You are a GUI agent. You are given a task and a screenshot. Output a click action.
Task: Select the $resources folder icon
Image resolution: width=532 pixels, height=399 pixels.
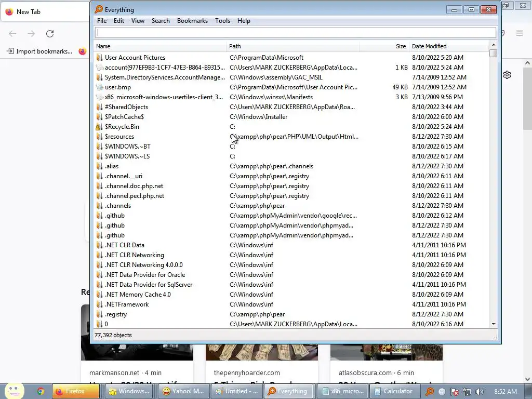[99, 137]
